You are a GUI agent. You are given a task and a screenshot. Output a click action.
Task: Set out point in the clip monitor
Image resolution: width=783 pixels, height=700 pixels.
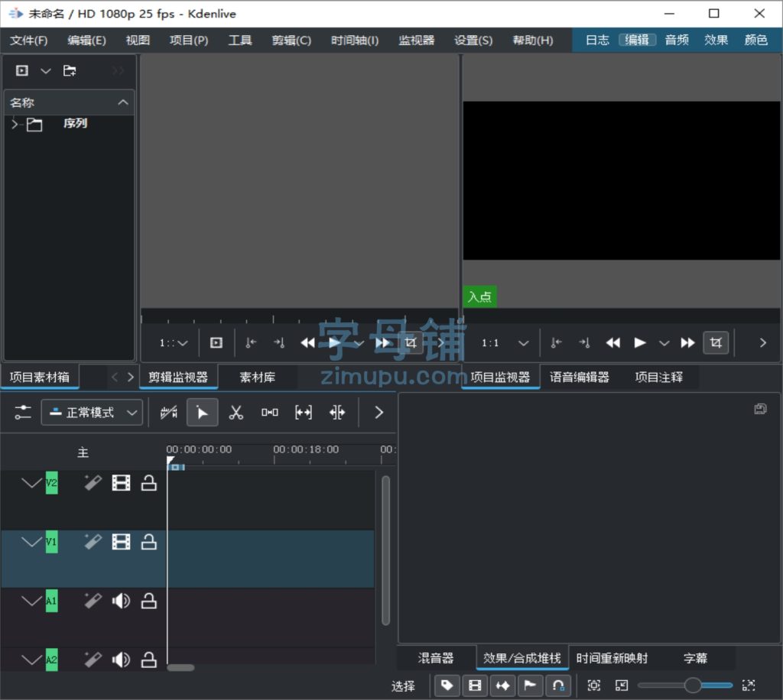pyautogui.click(x=279, y=343)
